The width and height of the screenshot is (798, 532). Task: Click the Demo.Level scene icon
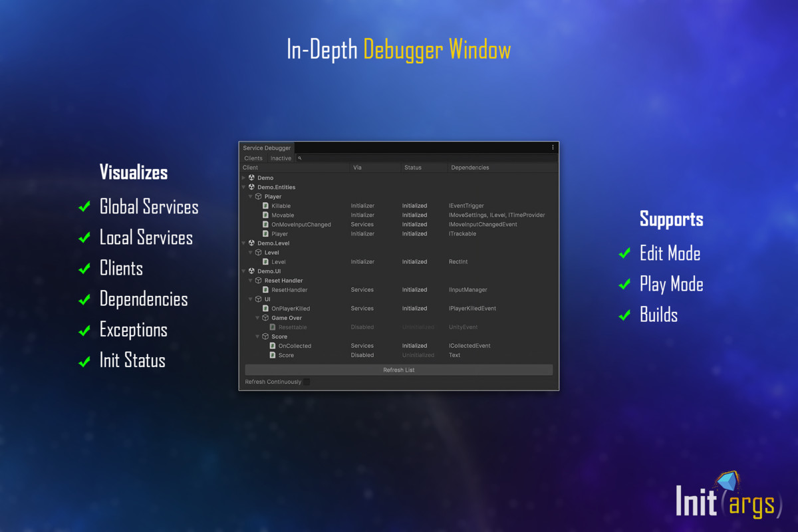tap(251, 243)
